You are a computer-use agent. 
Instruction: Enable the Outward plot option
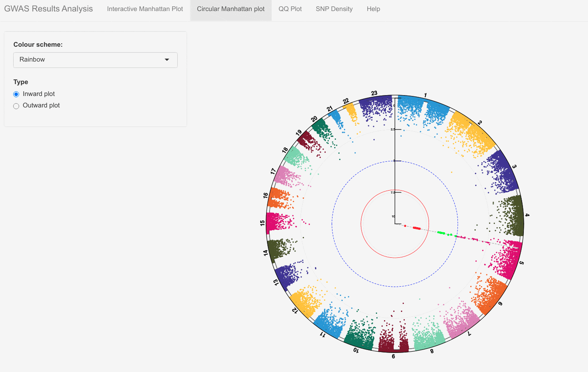16,106
